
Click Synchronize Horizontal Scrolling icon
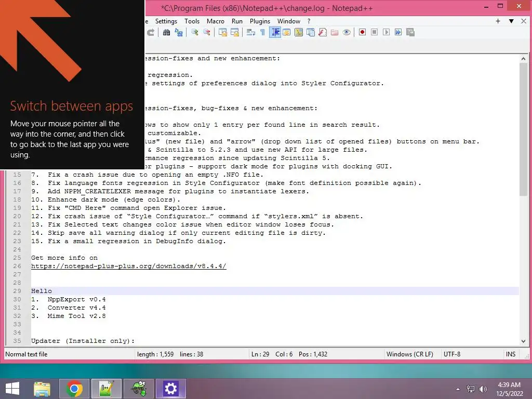[235, 32]
